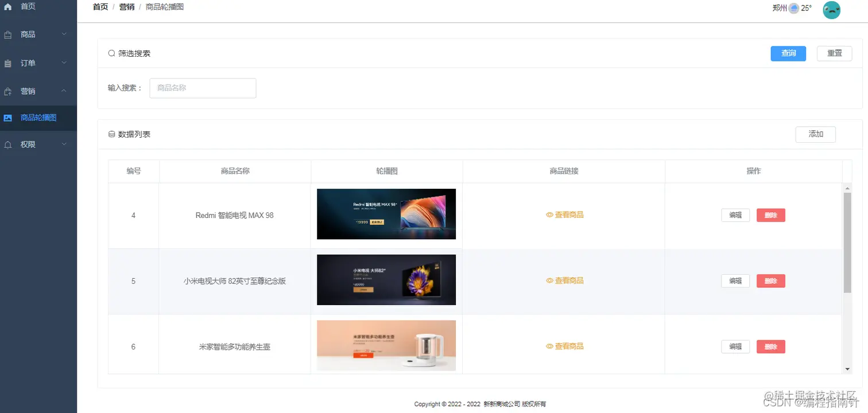Open the 订单 sidebar menu item
Viewport: 868px width, 413px height.
38,63
